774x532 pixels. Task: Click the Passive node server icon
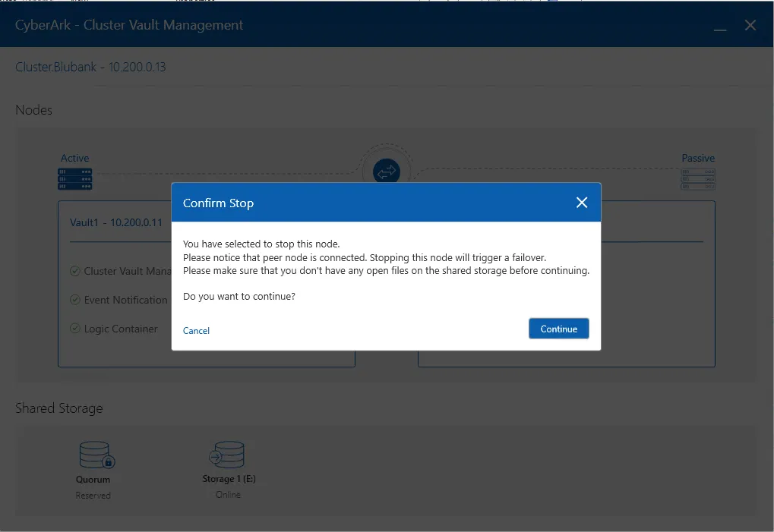click(697, 179)
